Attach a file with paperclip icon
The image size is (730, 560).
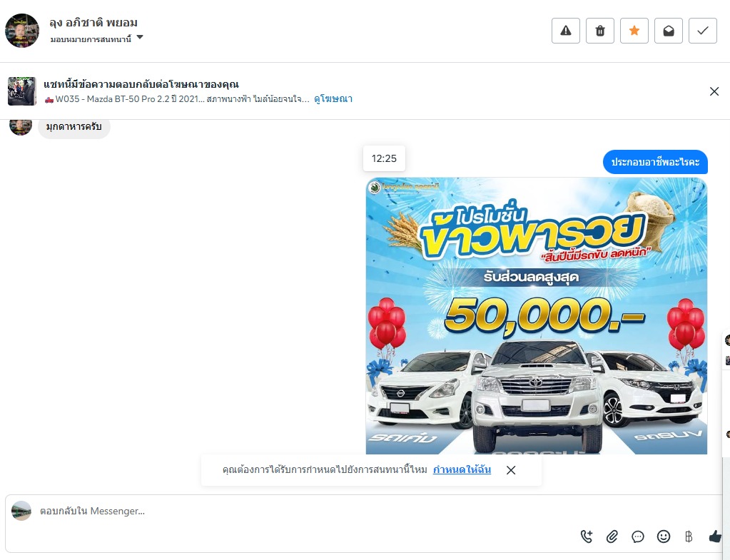pyautogui.click(x=612, y=536)
